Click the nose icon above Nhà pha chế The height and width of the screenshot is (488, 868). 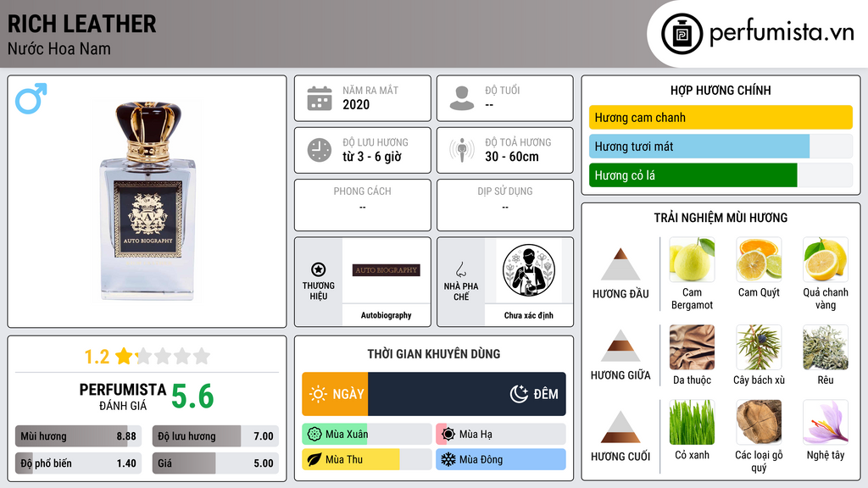pos(460,269)
